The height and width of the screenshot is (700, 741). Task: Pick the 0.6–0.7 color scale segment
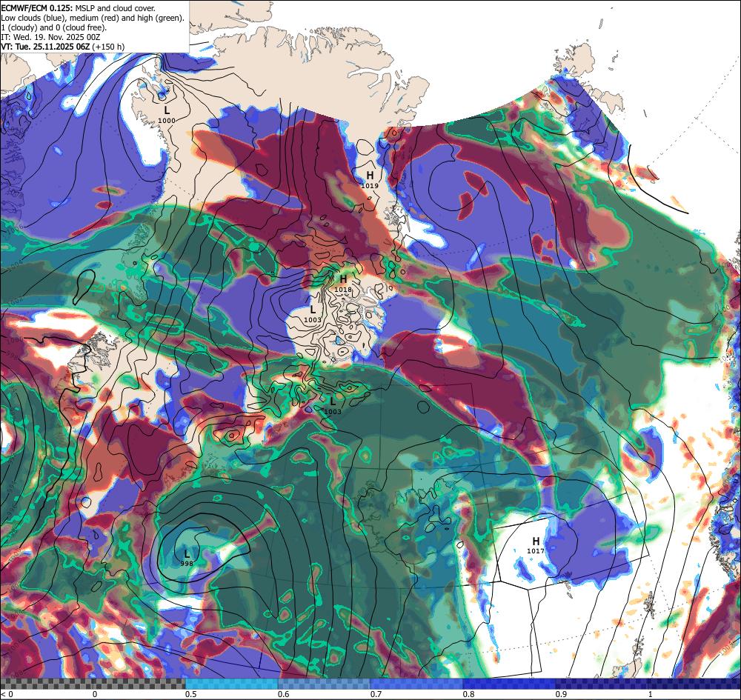click(325, 684)
